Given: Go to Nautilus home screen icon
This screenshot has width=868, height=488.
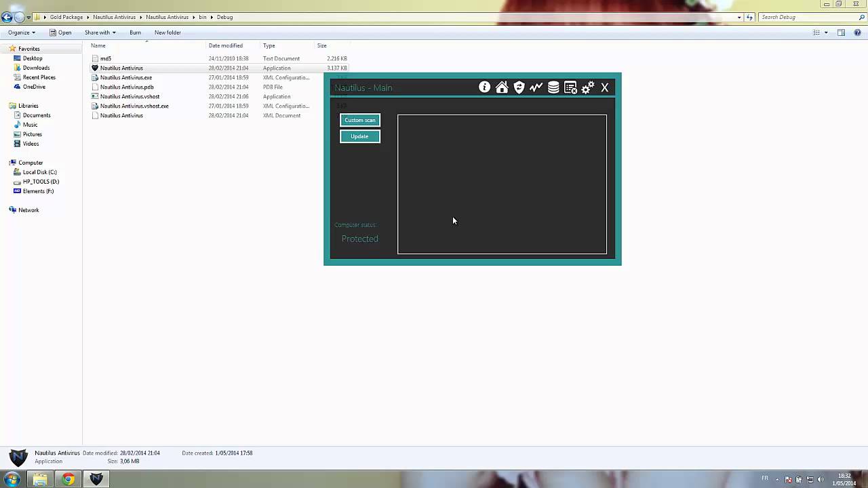Looking at the screenshot, I should point(502,87).
